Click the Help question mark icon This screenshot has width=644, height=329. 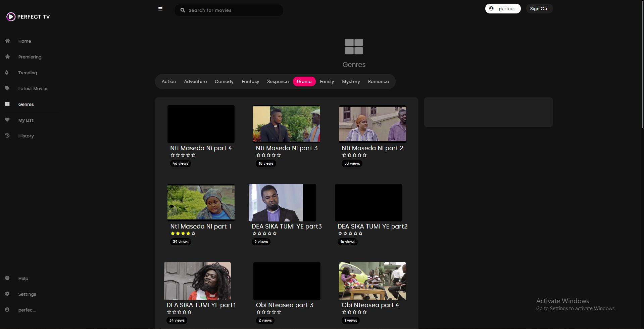click(x=7, y=278)
